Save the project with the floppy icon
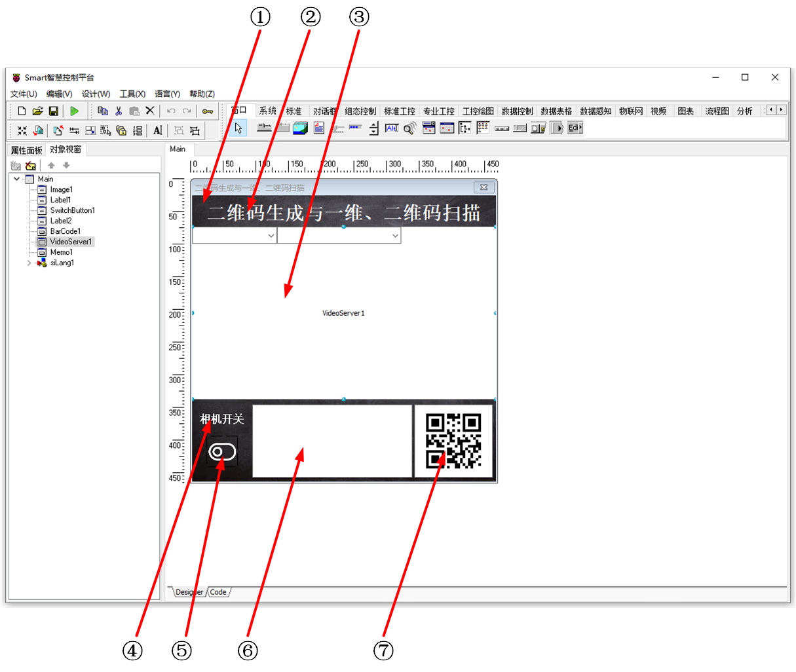 [54, 111]
